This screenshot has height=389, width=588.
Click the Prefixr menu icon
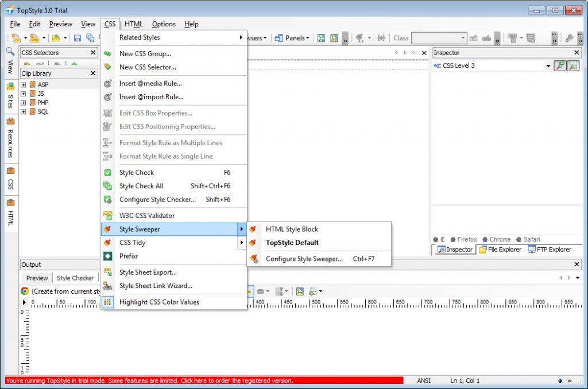107,256
